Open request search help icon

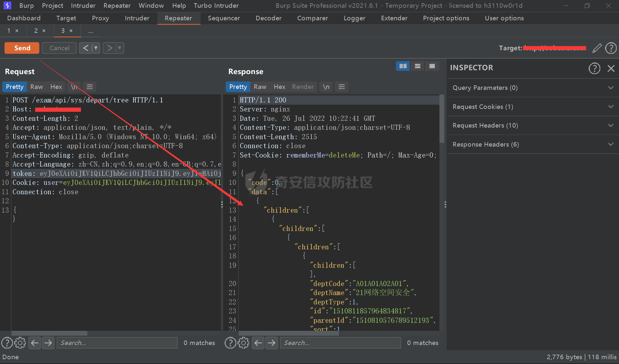tap(7, 343)
